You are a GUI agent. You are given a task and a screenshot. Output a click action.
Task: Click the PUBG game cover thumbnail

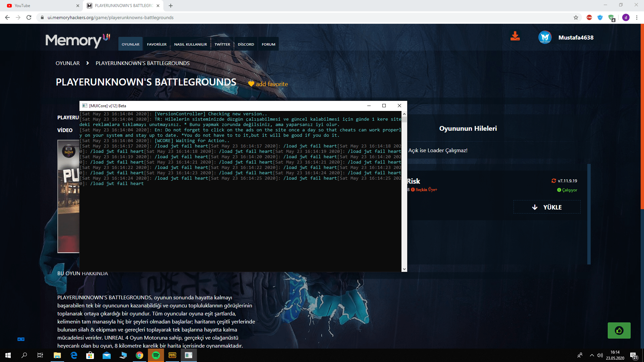[68, 196]
